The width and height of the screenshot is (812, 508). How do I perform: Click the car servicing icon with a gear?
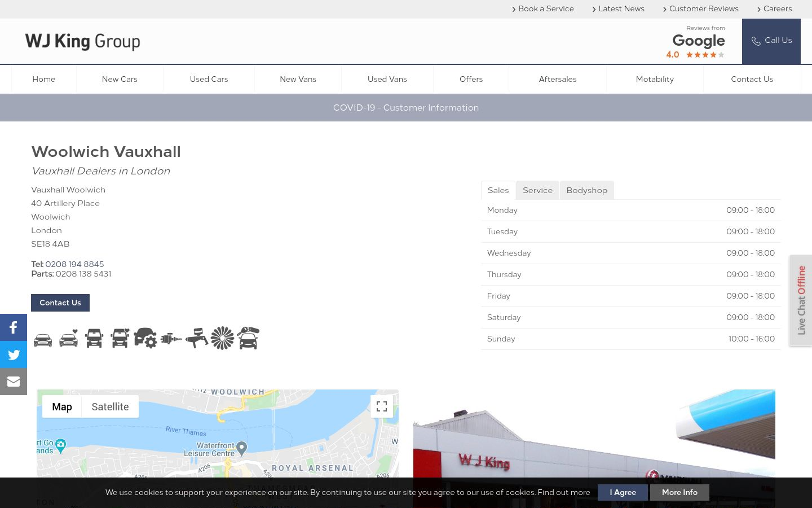[145, 338]
